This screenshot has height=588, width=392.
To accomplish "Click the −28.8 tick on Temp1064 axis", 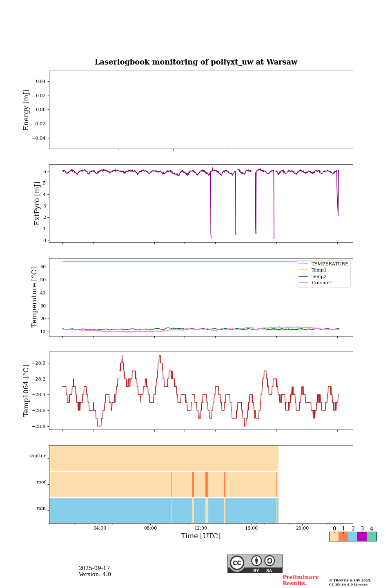I will coord(38,426).
